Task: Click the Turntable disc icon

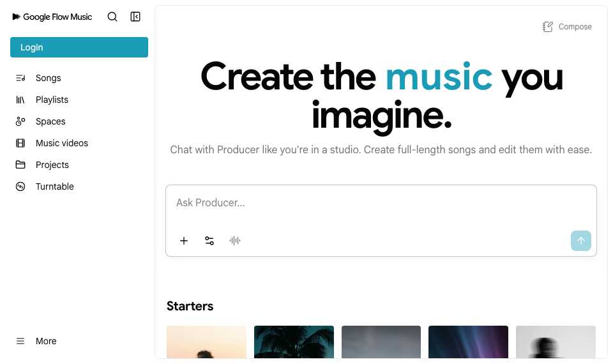Action: [20, 186]
